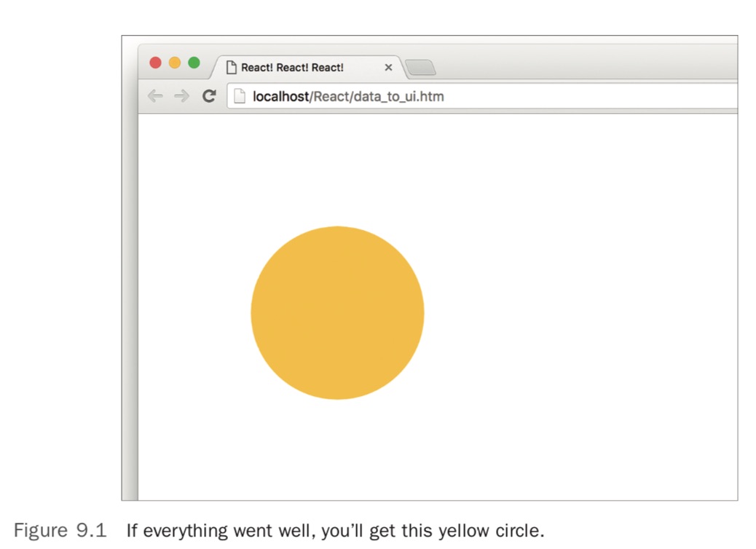Click the React folder segment of the URL

point(331,96)
